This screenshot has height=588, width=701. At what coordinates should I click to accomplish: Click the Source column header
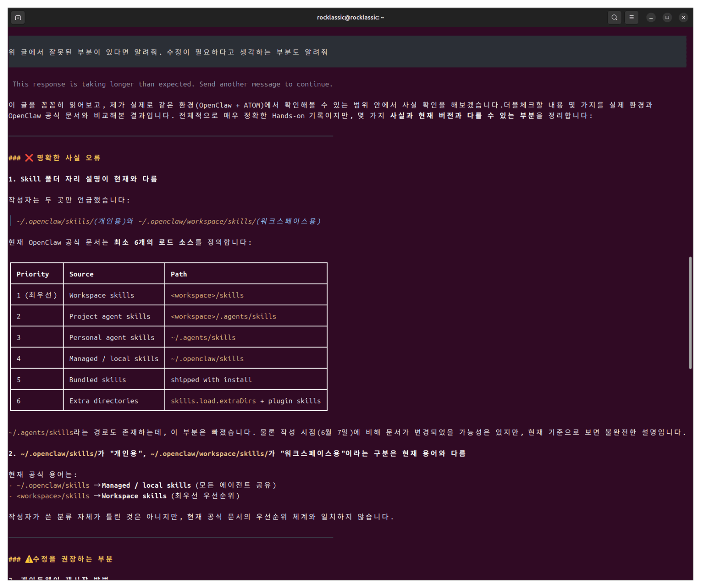point(114,274)
